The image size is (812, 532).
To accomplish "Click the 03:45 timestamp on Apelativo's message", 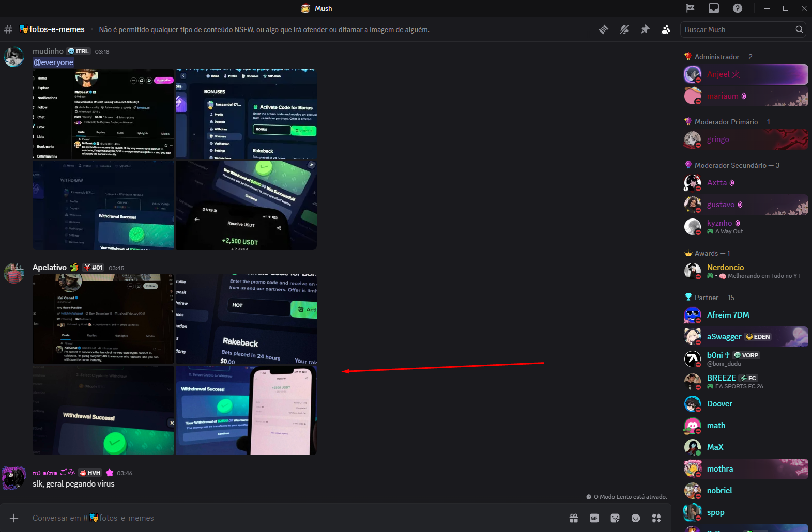I will 116,268.
